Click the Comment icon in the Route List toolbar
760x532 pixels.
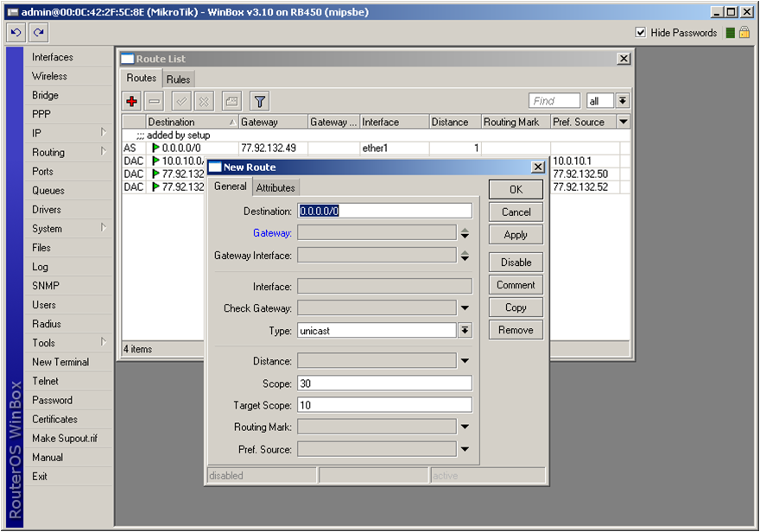(231, 101)
